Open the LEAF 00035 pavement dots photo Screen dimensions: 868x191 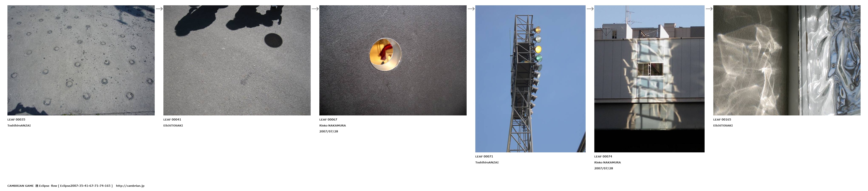[x=81, y=60]
